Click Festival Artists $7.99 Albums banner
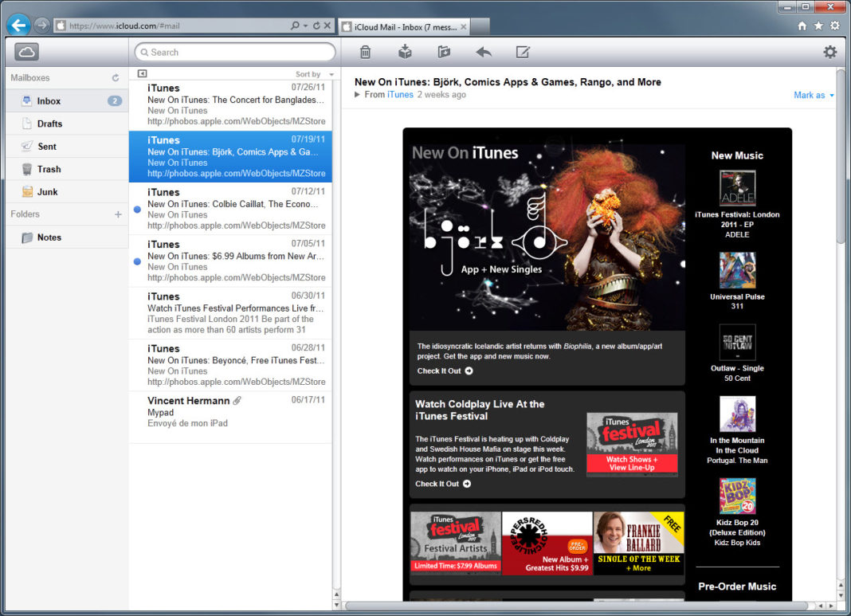851x616 pixels. 456,543
